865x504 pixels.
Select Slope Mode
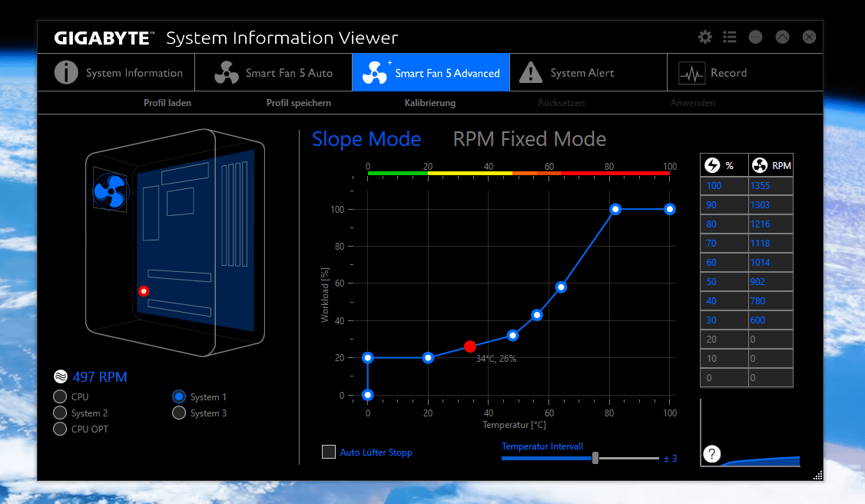click(366, 139)
